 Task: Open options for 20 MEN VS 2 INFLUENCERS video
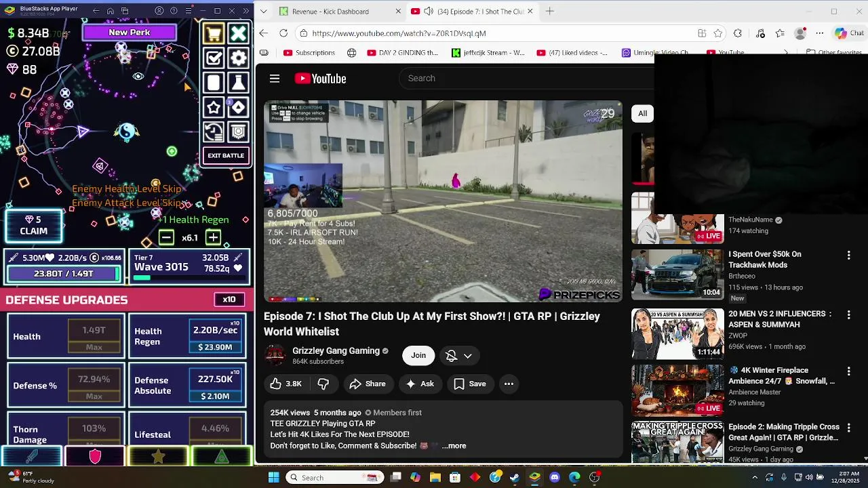tap(848, 315)
